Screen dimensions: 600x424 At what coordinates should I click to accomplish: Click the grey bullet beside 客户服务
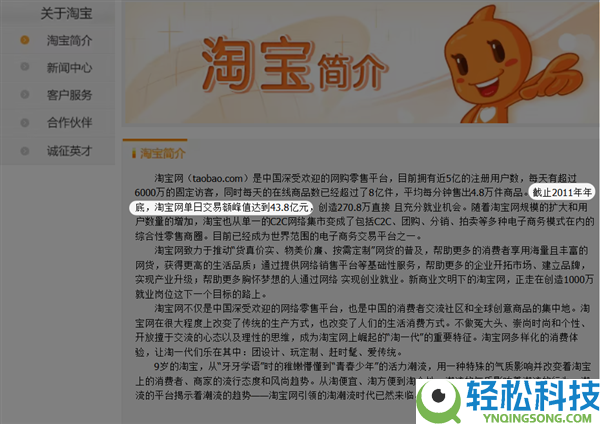click(24, 94)
